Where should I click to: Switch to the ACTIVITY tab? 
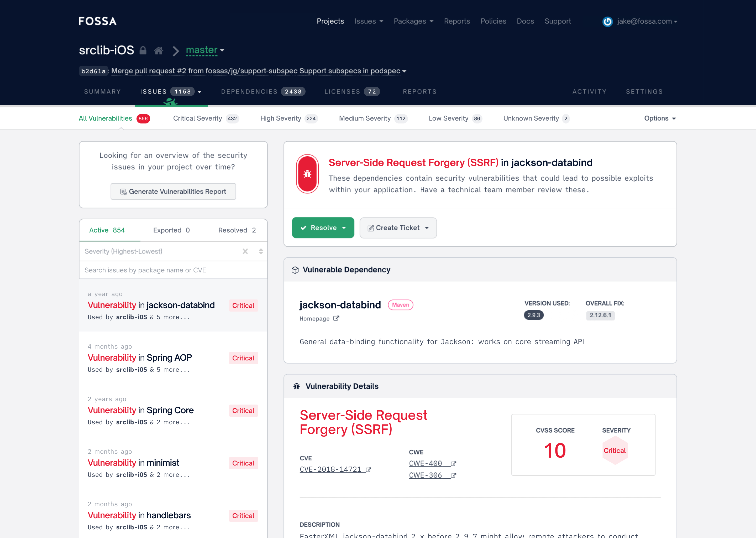590,92
